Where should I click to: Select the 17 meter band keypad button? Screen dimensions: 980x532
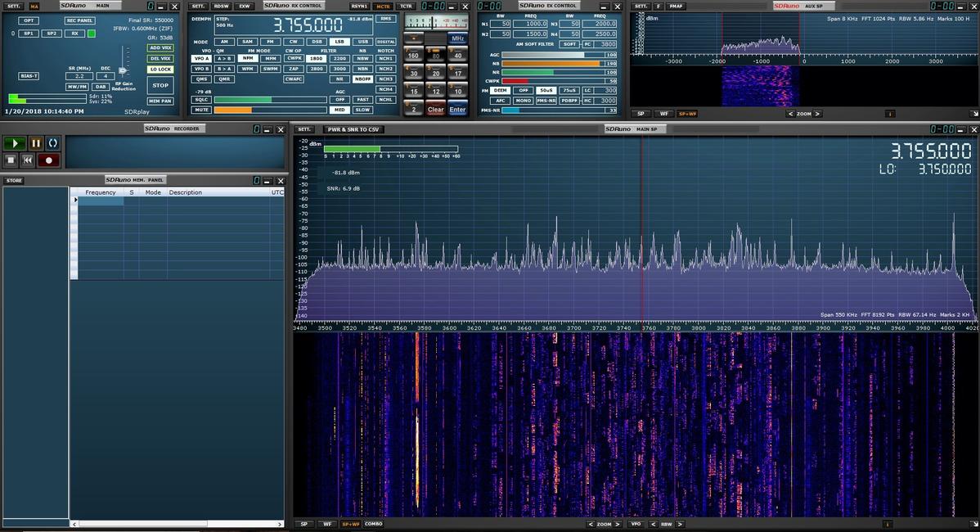pyautogui.click(x=457, y=72)
